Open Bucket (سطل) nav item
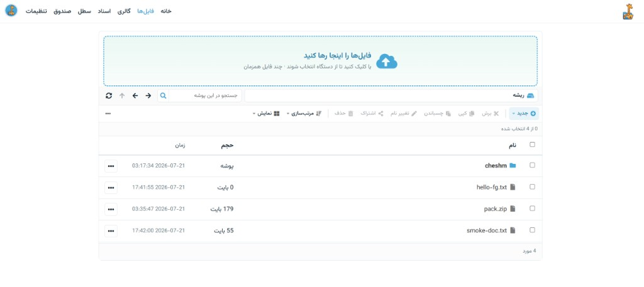This screenshot has height=287, width=644. (x=84, y=11)
